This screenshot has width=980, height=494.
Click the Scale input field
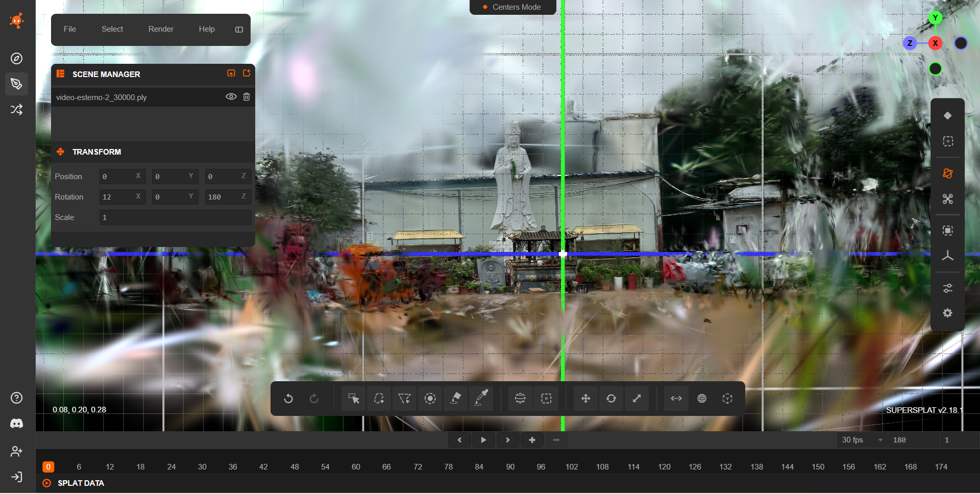pyautogui.click(x=175, y=217)
